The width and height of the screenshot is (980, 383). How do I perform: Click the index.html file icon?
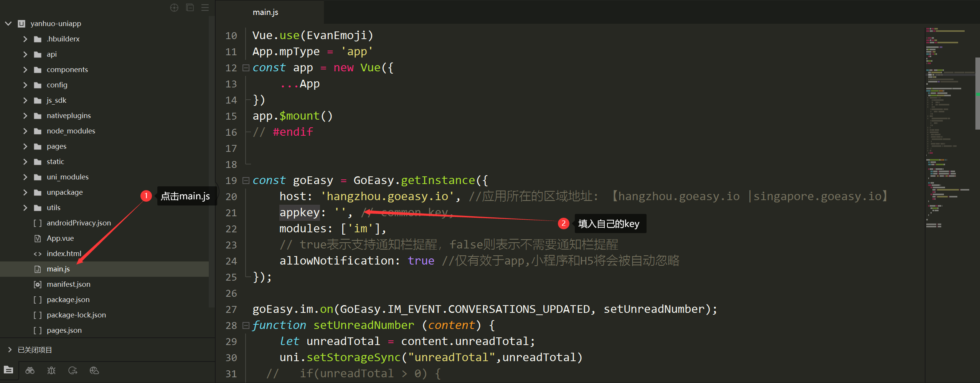(x=38, y=254)
